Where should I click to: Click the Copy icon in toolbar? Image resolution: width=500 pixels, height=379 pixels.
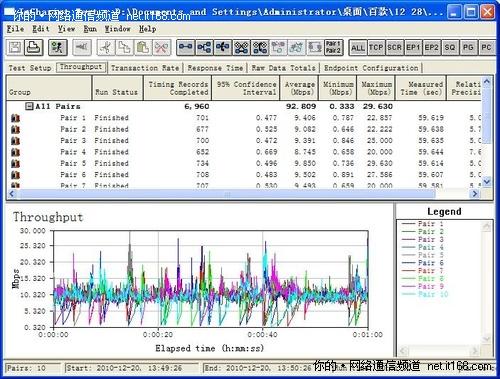pos(124,48)
